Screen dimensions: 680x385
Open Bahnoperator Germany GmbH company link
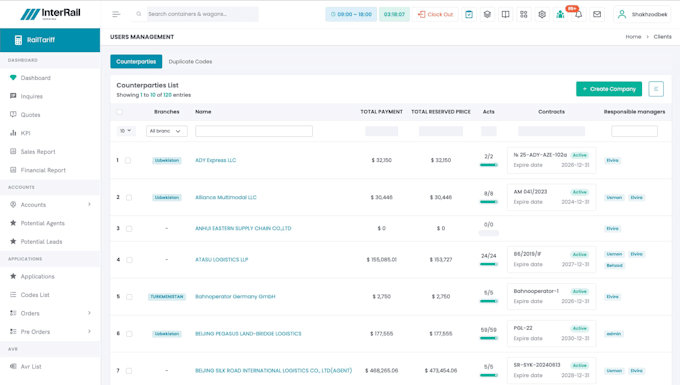coord(235,297)
